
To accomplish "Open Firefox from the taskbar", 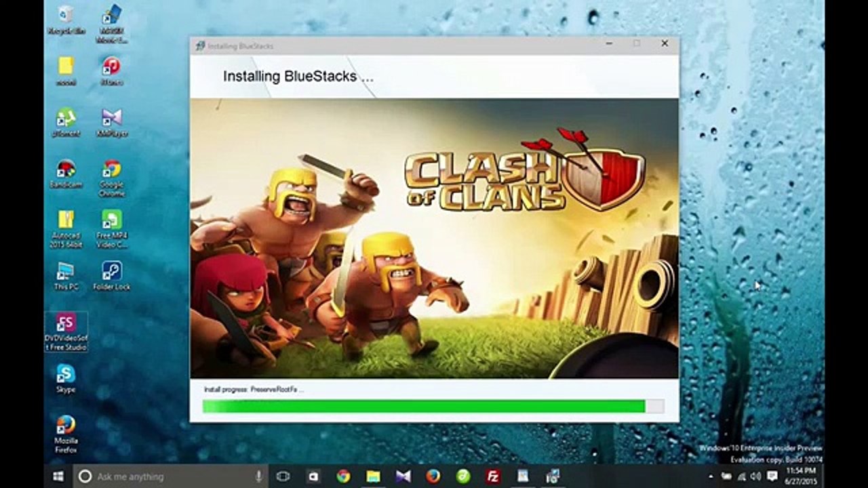I will tap(433, 476).
